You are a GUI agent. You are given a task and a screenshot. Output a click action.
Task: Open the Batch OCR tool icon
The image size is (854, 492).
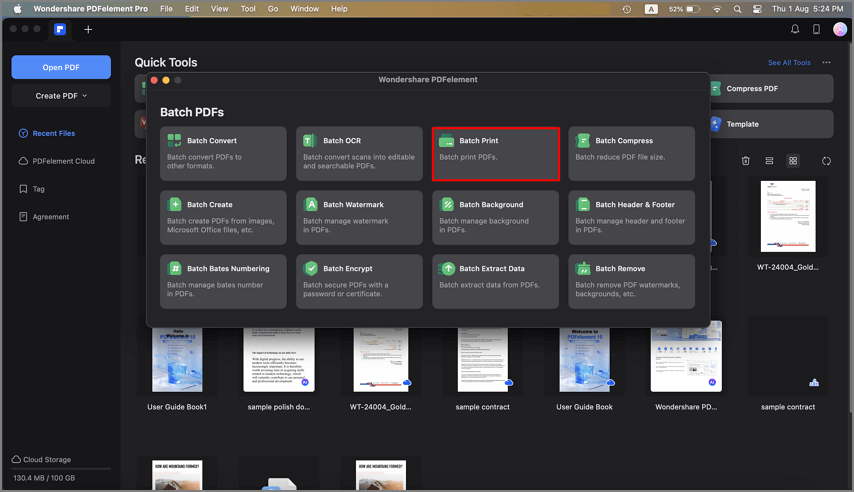(310, 140)
